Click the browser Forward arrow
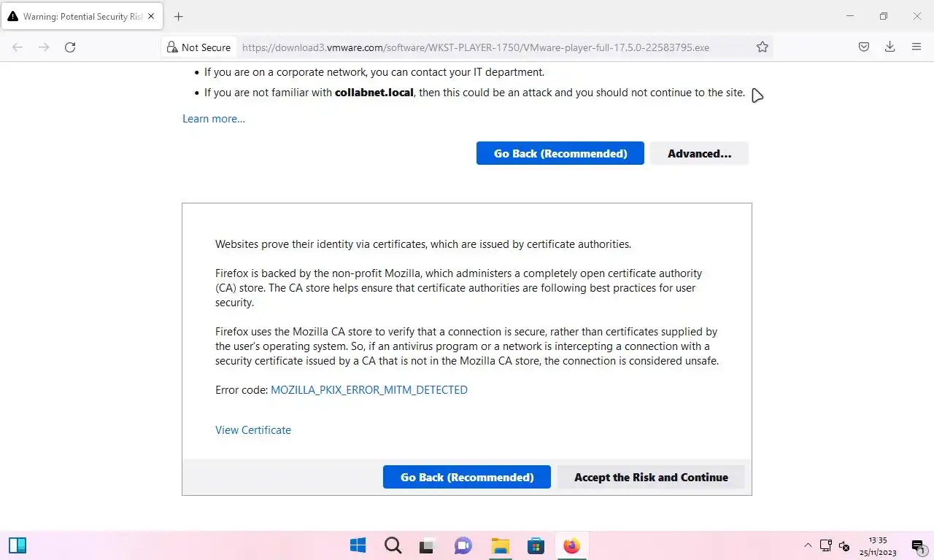 (44, 47)
